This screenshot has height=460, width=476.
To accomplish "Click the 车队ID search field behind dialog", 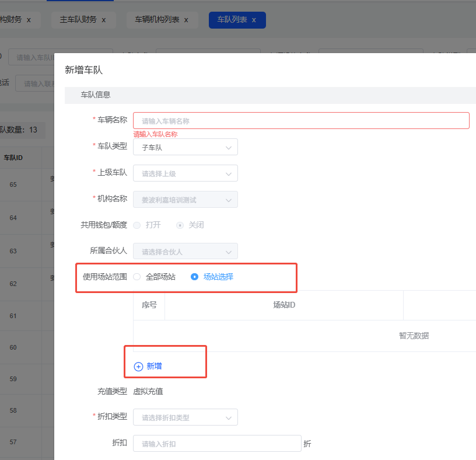I will point(32,57).
